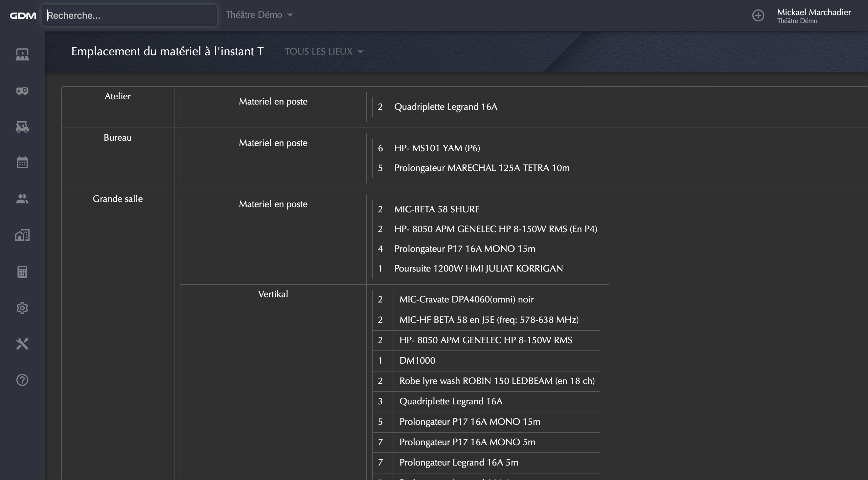The image size is (868, 480).
Task: Focus the Recherche search field
Action: (x=129, y=15)
